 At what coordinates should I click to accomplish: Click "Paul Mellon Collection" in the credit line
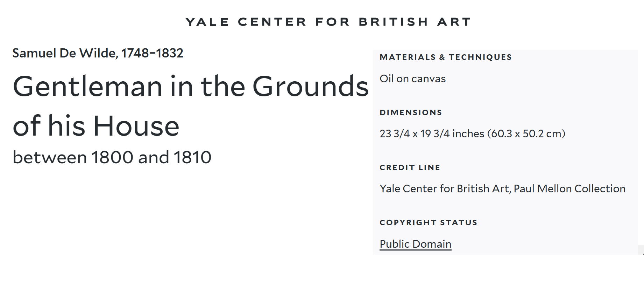coord(569,189)
